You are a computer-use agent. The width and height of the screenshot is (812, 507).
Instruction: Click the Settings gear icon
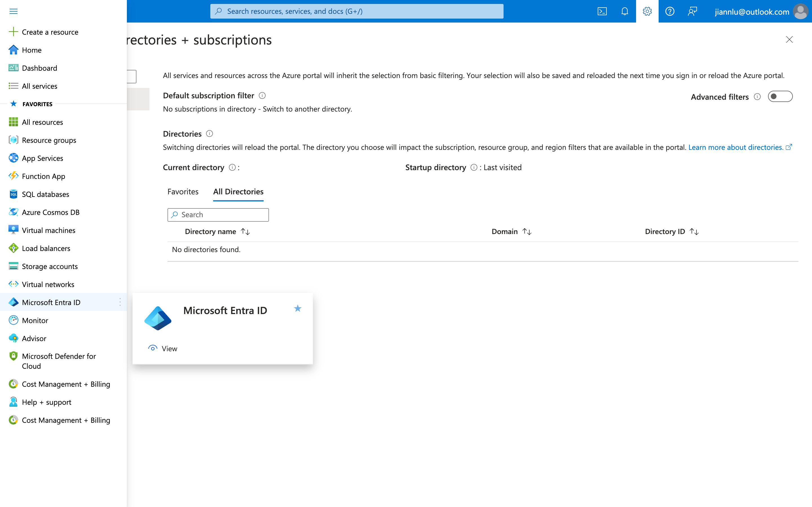[x=647, y=11]
